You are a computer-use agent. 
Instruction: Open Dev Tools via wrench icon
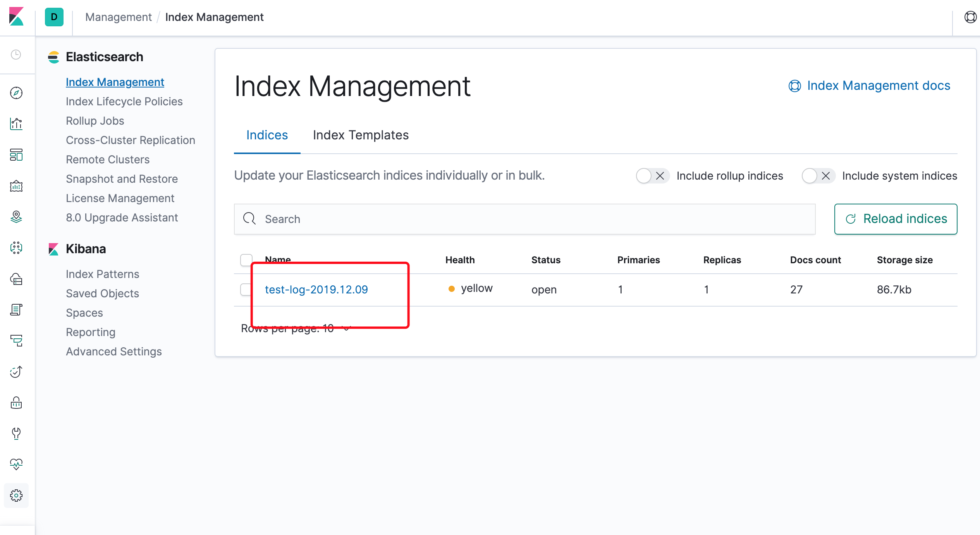click(x=16, y=433)
